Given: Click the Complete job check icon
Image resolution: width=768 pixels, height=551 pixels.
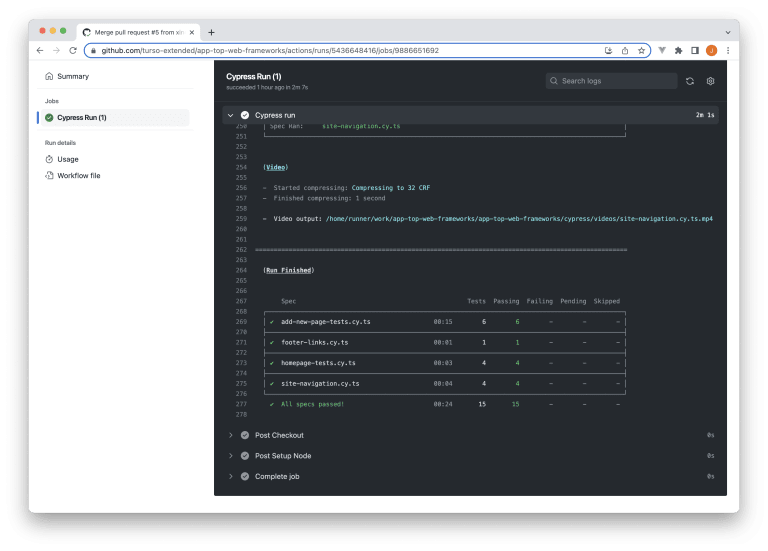Looking at the screenshot, I should pos(245,476).
